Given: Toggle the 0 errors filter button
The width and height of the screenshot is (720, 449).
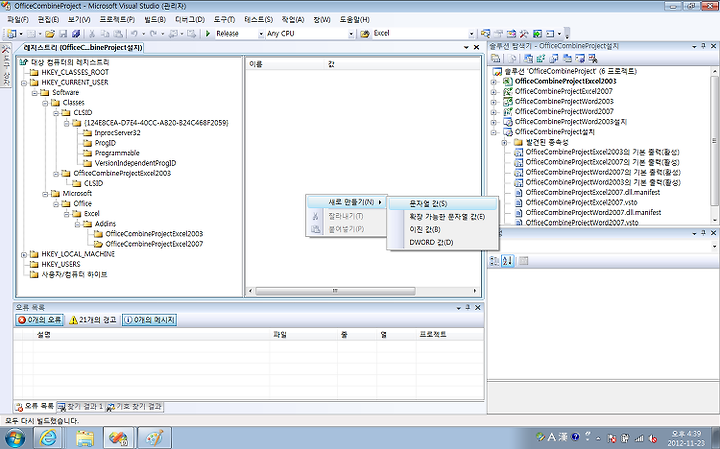Looking at the screenshot, I should click(39, 320).
